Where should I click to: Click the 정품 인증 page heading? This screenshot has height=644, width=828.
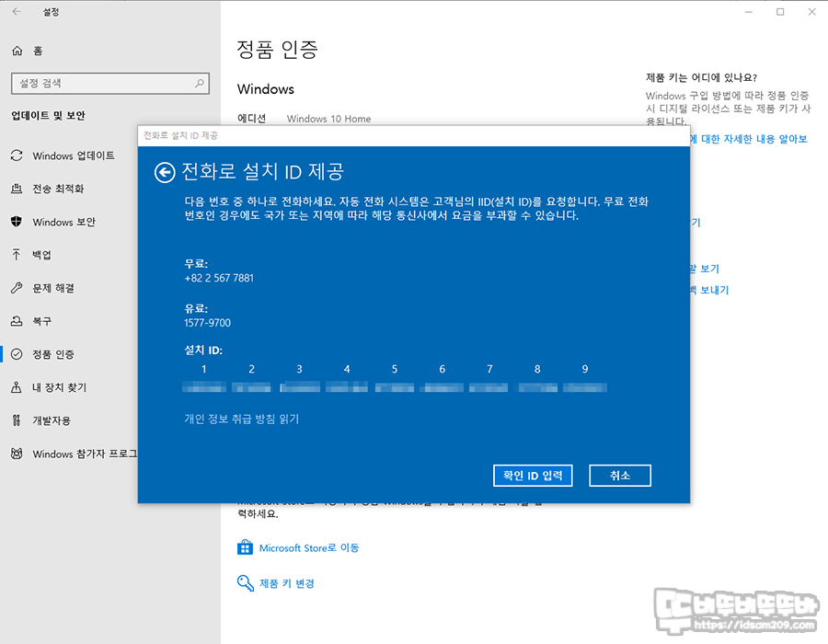(277, 50)
